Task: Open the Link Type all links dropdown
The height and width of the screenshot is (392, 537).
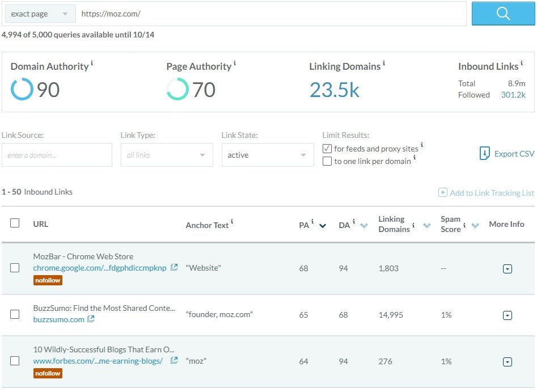Action: tap(167, 155)
